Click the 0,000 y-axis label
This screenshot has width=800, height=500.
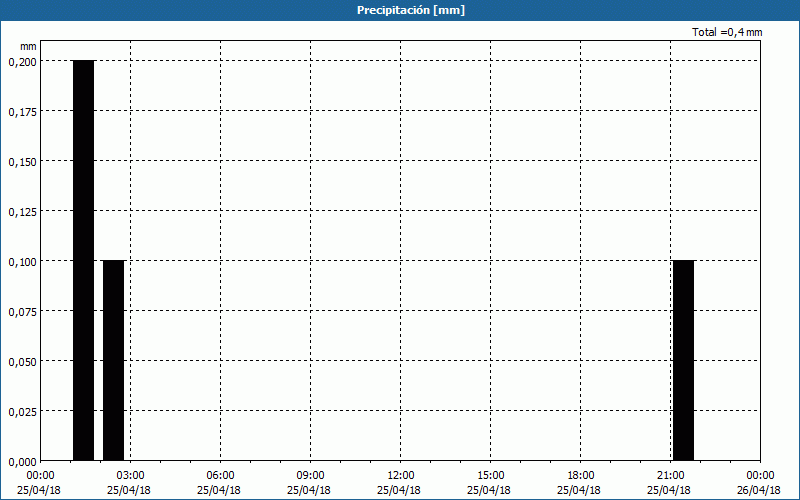tap(22, 462)
